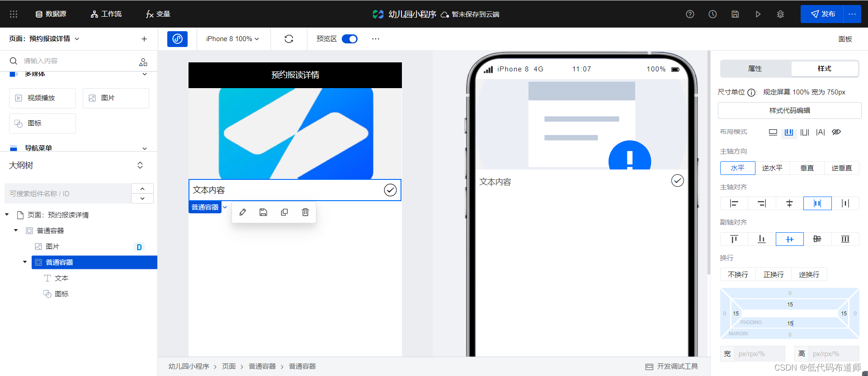The image size is (868, 376).
Task: Open the 普通容器 label dropdown arrow on canvas
Action: pos(225,207)
